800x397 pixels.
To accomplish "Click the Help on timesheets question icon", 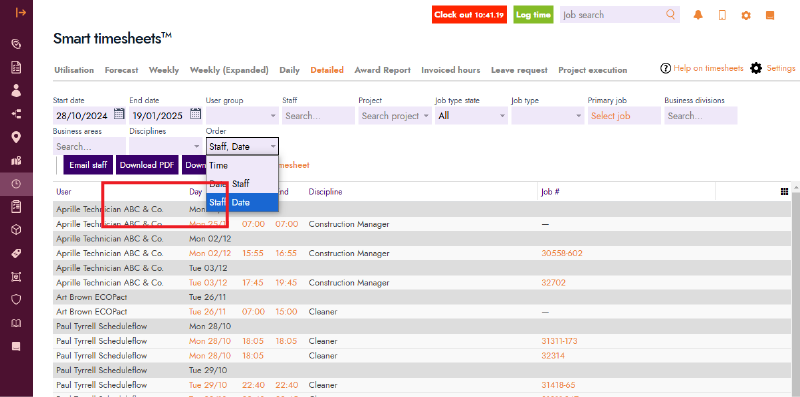I will [x=665, y=68].
